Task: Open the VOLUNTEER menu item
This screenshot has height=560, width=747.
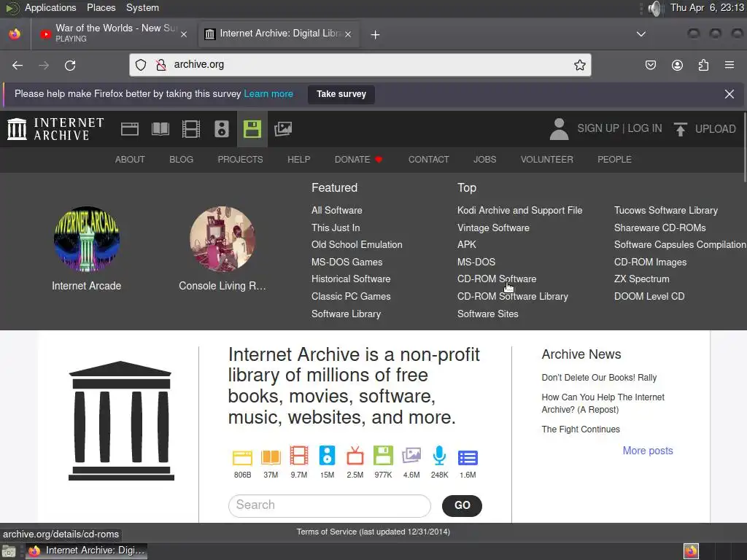Action: (x=546, y=160)
